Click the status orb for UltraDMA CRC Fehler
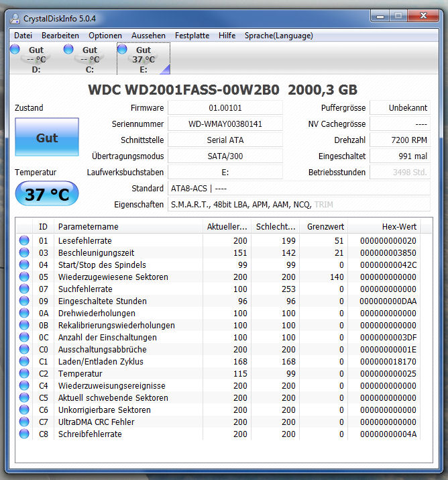This screenshot has width=448, height=480. (x=24, y=422)
